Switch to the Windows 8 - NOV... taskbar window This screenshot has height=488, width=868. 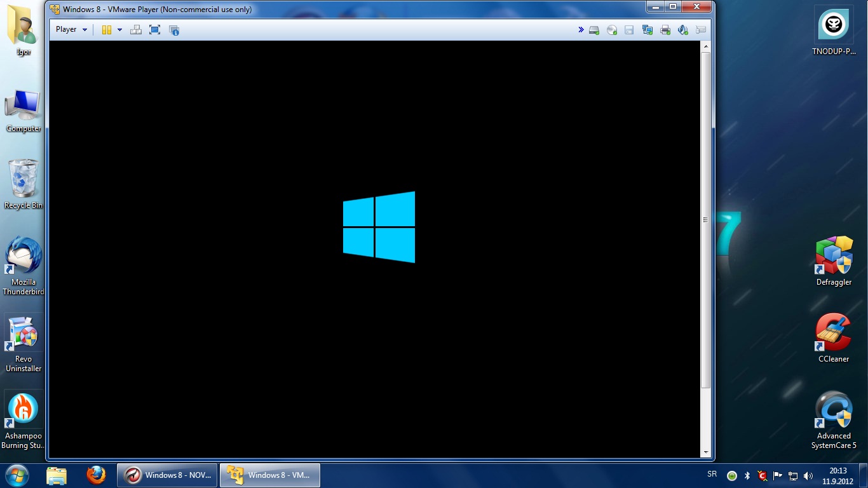[167, 475]
